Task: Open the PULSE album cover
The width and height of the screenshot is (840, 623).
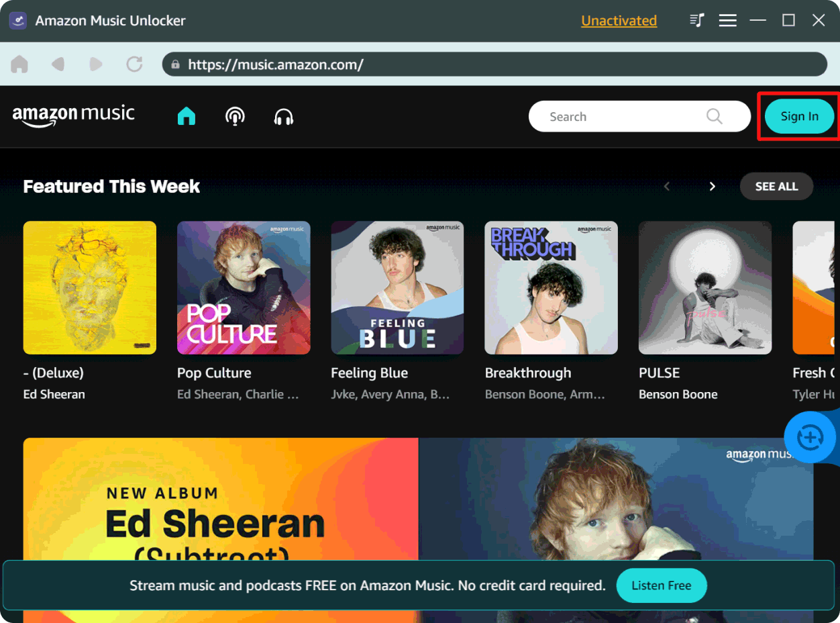Action: 705,288
